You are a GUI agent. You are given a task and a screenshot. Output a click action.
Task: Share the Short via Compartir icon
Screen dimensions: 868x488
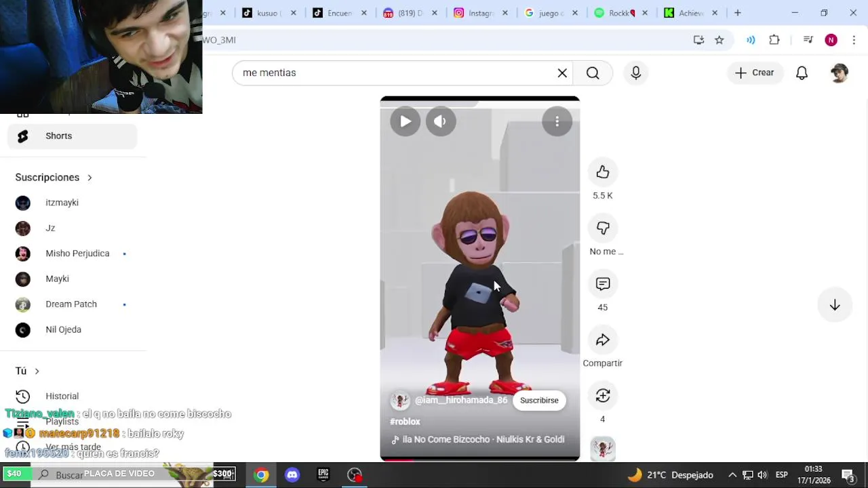tap(602, 340)
